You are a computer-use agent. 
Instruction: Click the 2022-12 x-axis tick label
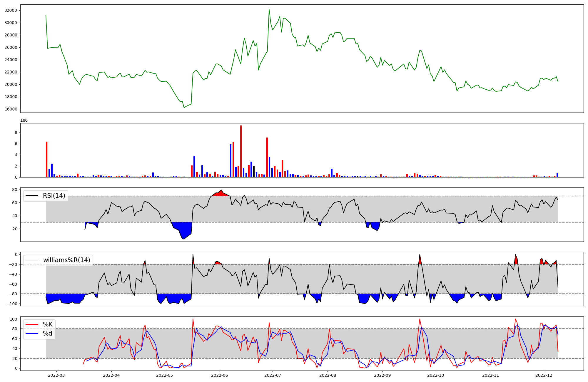coord(544,375)
